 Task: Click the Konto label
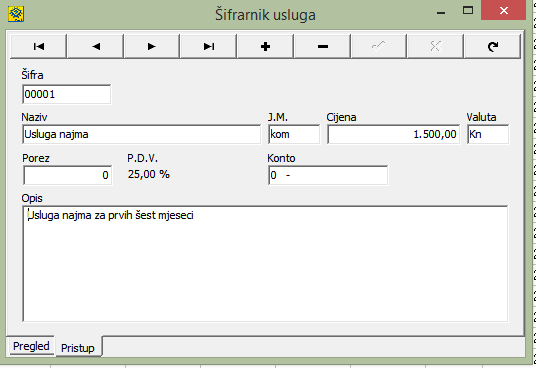(281, 158)
